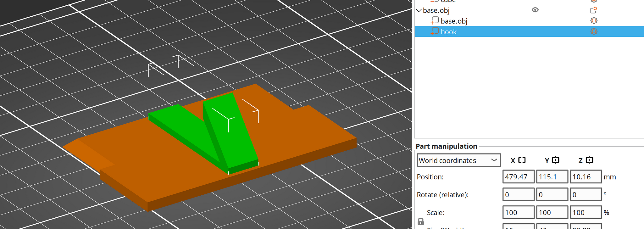
Task: Click the part type icon beside hook
Action: coord(435,31)
